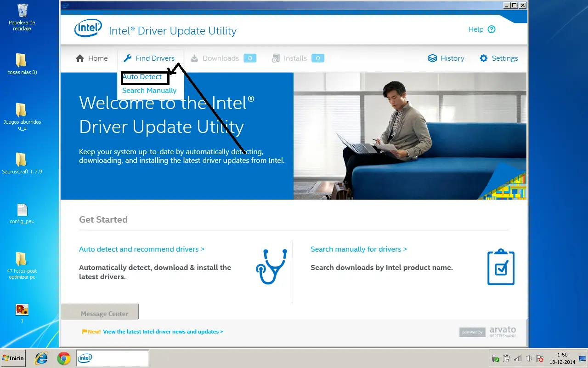Select the 'Juegos aburridos u_u' desktop folder
The width and height of the screenshot is (588, 368).
pos(22,117)
